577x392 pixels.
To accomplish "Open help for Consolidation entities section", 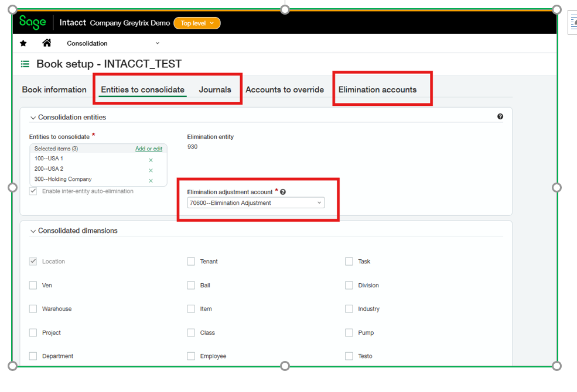I will point(500,116).
